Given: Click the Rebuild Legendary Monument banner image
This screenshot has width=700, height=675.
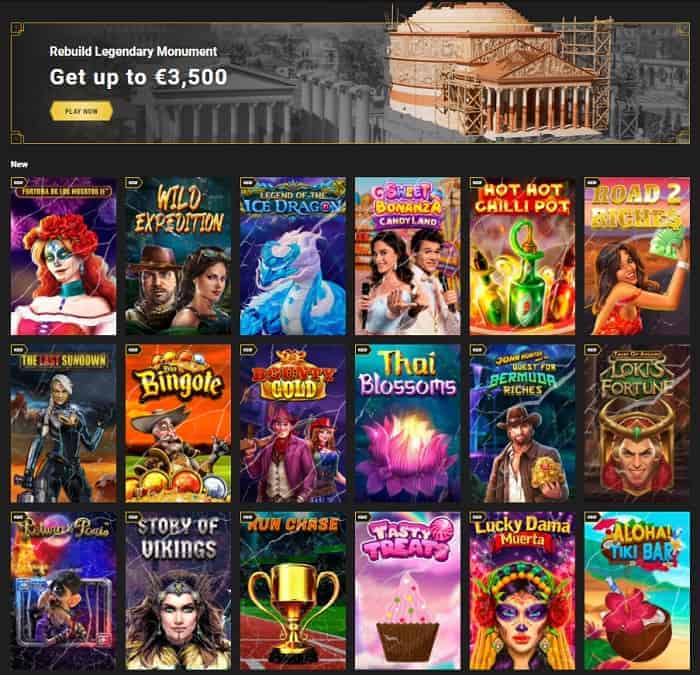Looking at the screenshot, I should [x=350, y=83].
